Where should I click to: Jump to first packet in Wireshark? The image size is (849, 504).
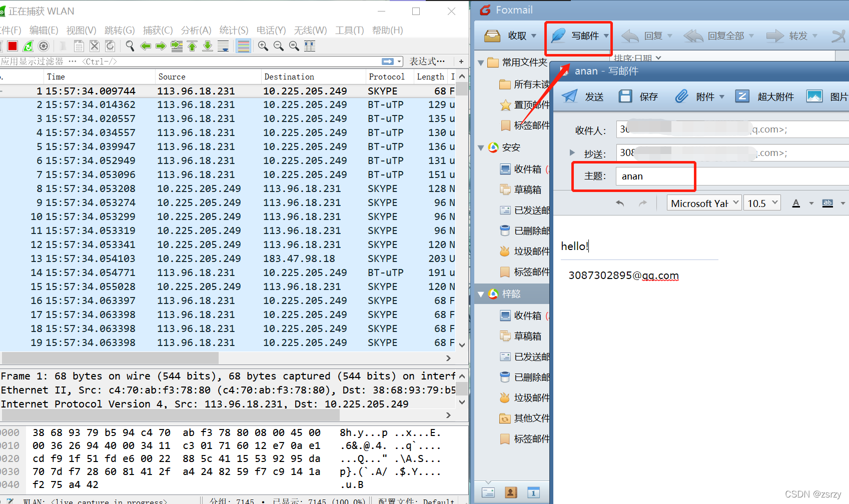192,46
